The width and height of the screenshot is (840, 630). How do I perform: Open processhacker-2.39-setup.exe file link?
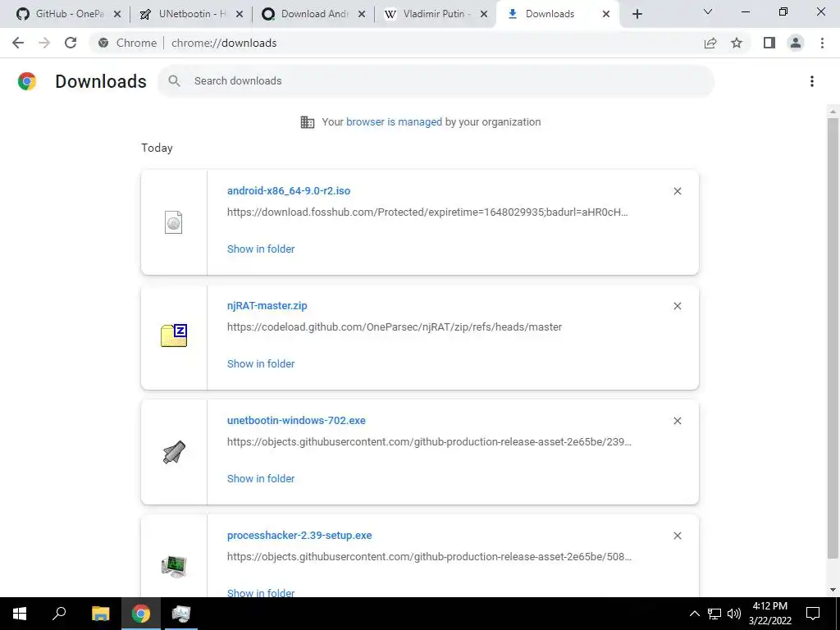tap(299, 535)
